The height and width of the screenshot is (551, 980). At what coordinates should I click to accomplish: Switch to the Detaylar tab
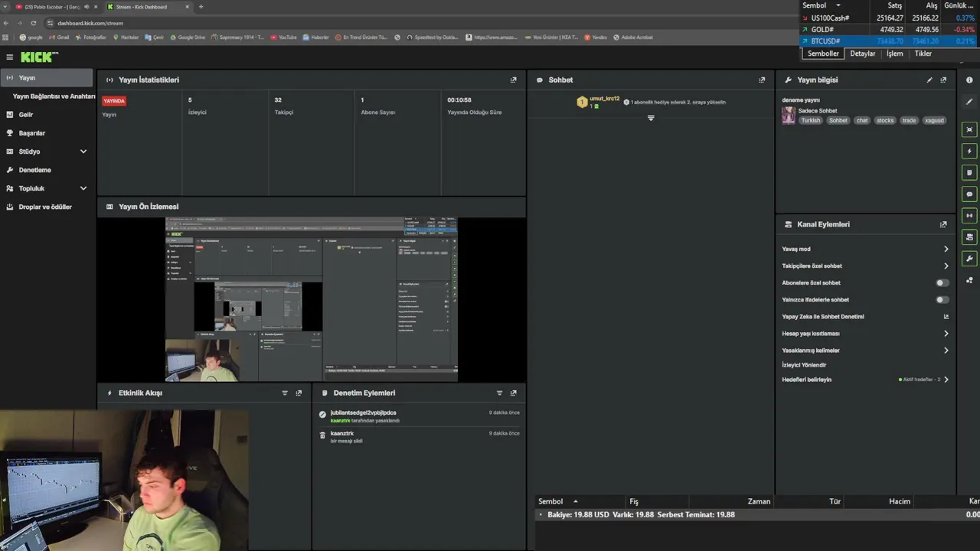point(862,54)
